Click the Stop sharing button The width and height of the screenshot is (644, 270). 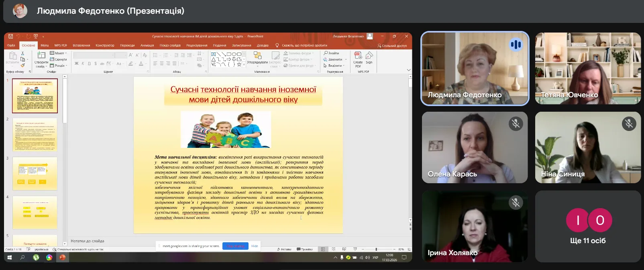(x=235, y=246)
